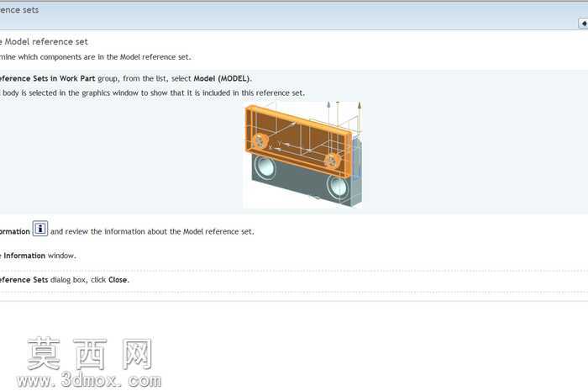Screen dimensions: 588x391
Task: Click the sentence 'components are in the Model reference set'
Action: click(x=115, y=57)
